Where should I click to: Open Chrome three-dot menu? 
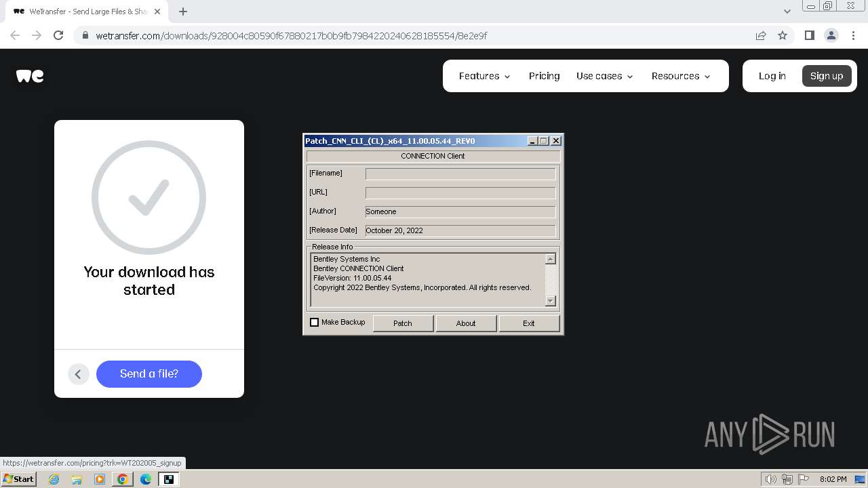coord(853,35)
